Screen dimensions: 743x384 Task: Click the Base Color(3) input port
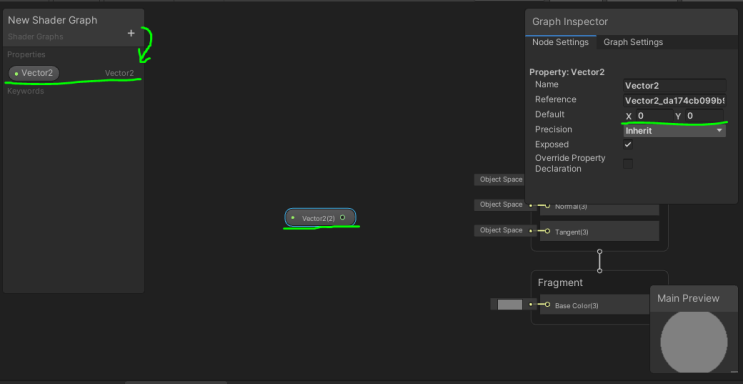(x=547, y=305)
